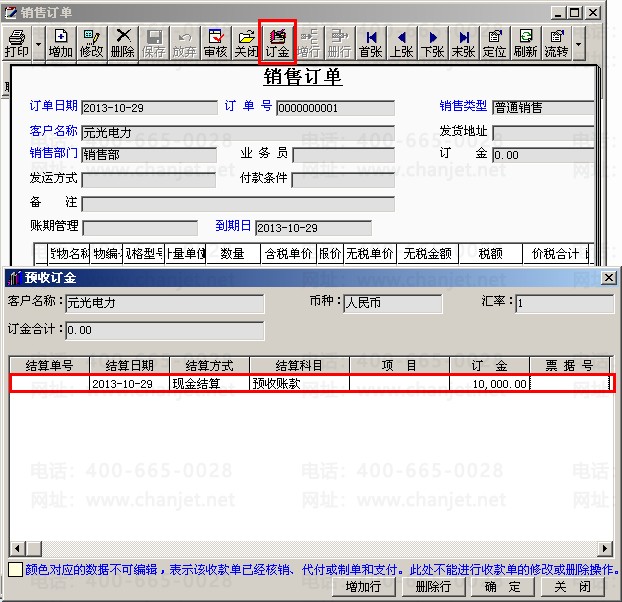Select the 预收账款 cell
Image resolution: width=622 pixels, height=602 pixels.
pyautogui.click(x=299, y=383)
